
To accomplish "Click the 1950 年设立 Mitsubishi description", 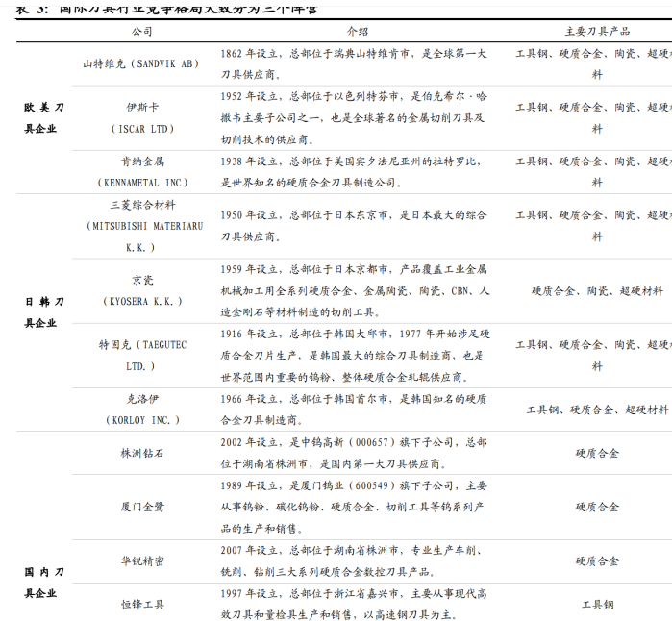I will pyautogui.click(x=354, y=226).
